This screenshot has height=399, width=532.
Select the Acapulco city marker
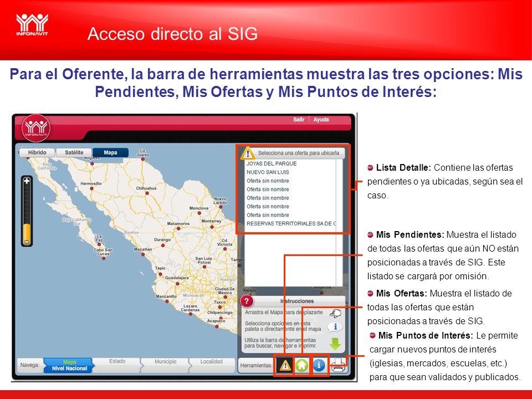click(x=217, y=326)
